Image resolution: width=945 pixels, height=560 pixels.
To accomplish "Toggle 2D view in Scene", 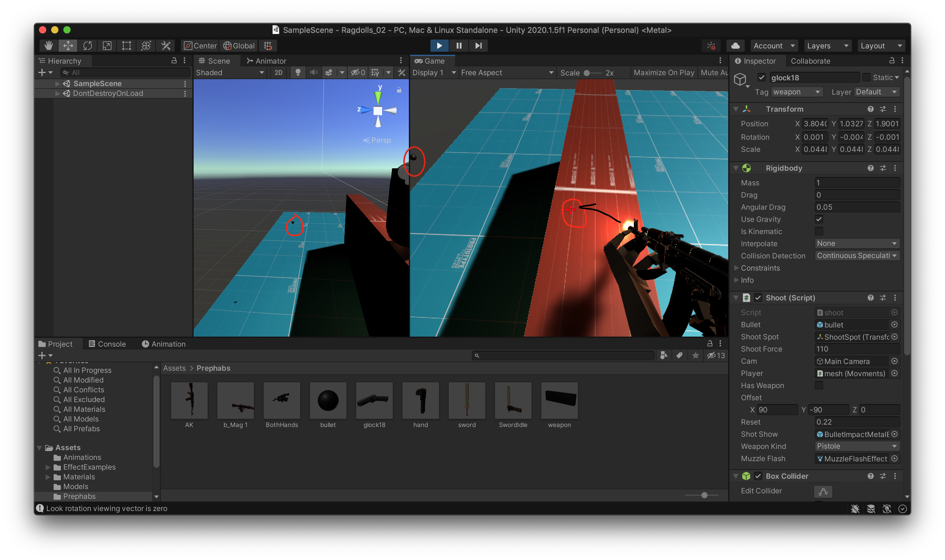I will pyautogui.click(x=279, y=72).
